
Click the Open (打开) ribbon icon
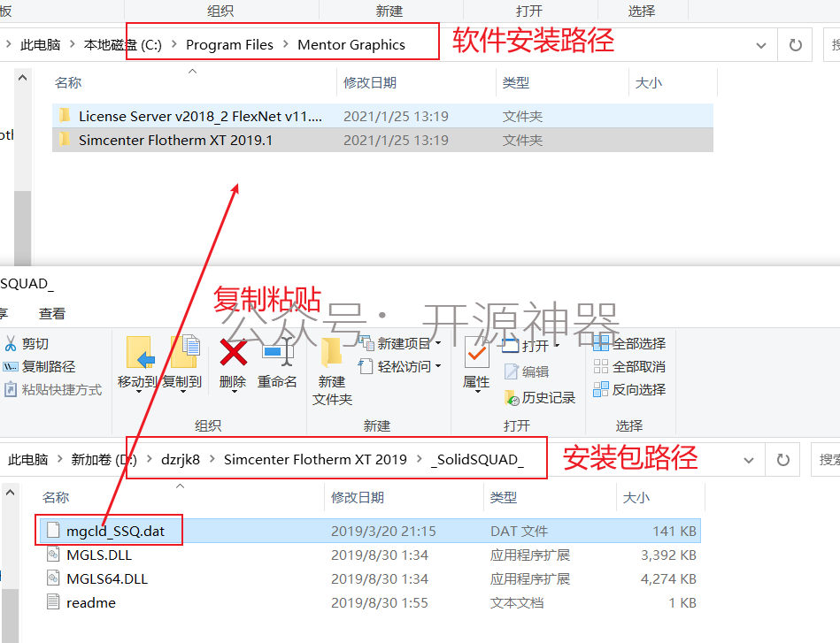pyautogui.click(x=511, y=345)
